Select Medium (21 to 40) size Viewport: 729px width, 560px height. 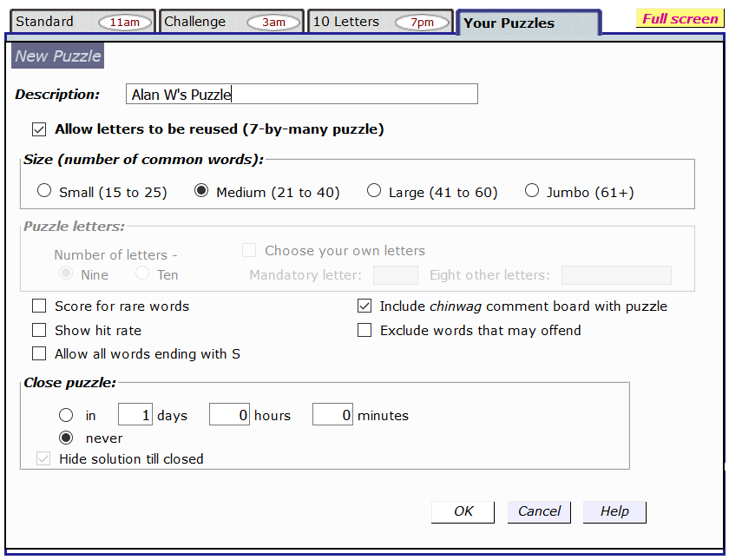coord(201,191)
